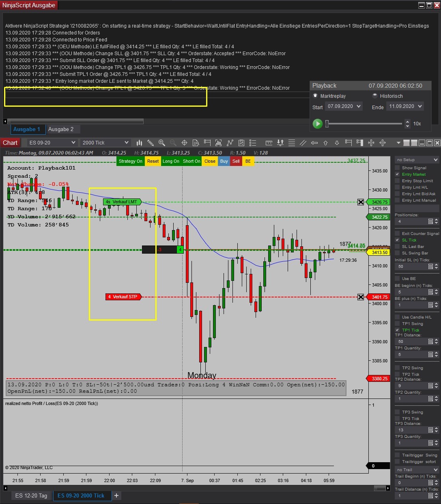Click the Short On button

pos(191,161)
